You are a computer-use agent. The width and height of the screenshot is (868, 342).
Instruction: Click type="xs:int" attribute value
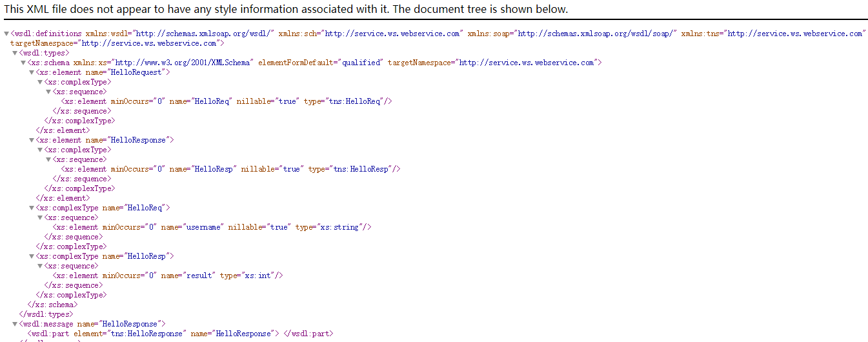[248, 276]
